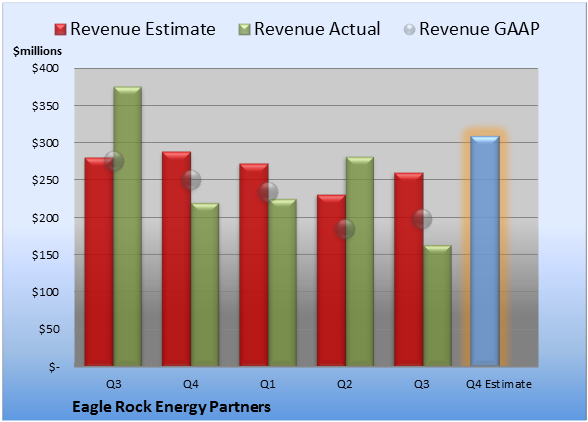The width and height of the screenshot is (588, 422).
Task: Click the GAAP sphere marker for Q2
Action: pyautogui.click(x=345, y=229)
